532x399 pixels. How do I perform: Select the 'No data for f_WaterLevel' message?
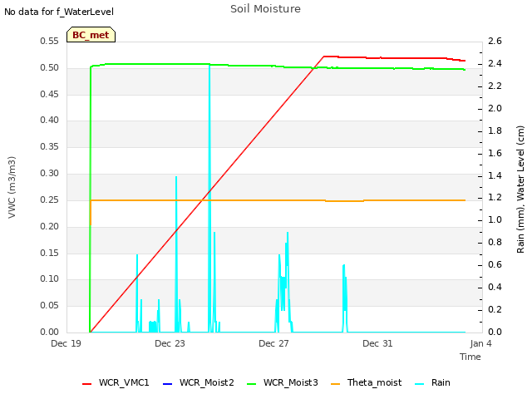(x=59, y=12)
